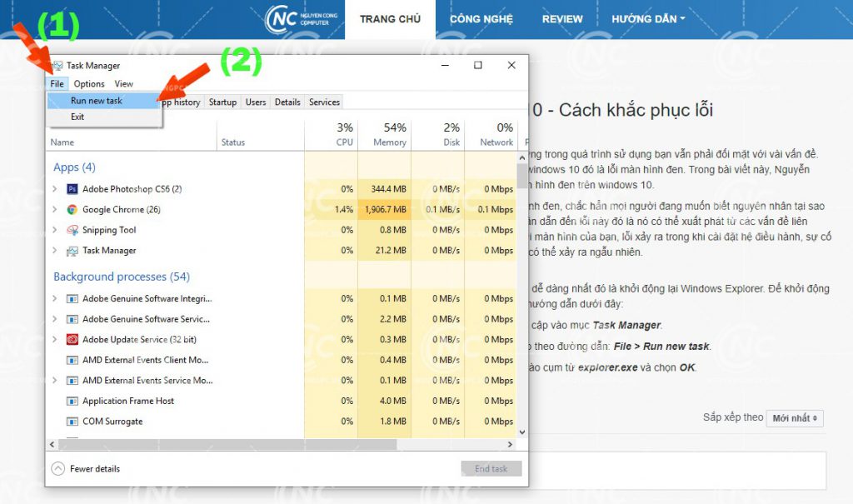Click the 344.4 MB memory value

[389, 189]
